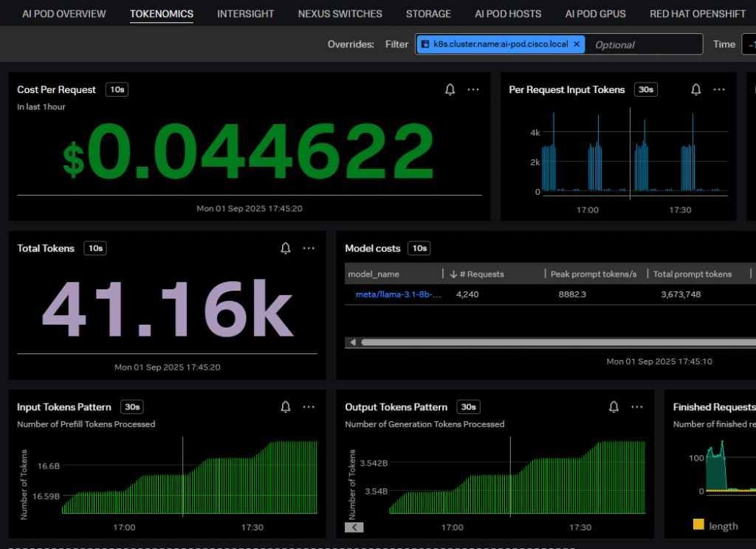Viewport: 756px width, 549px height.
Task: Open the Cost Per Request more-options menu
Action: pyautogui.click(x=473, y=89)
